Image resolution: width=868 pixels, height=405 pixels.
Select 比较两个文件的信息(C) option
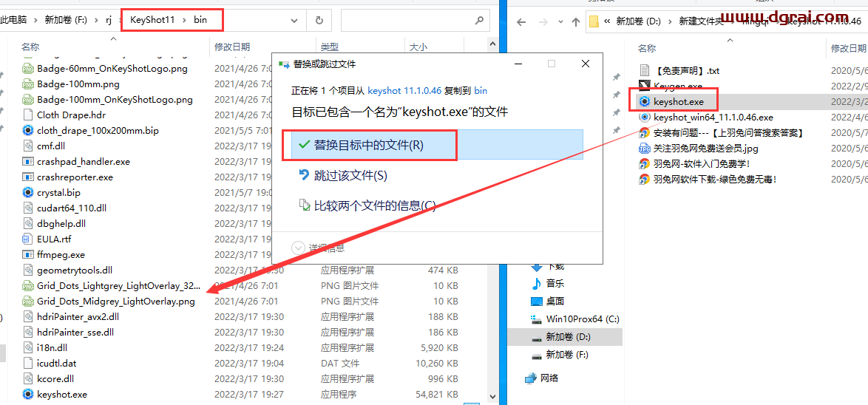tap(374, 205)
